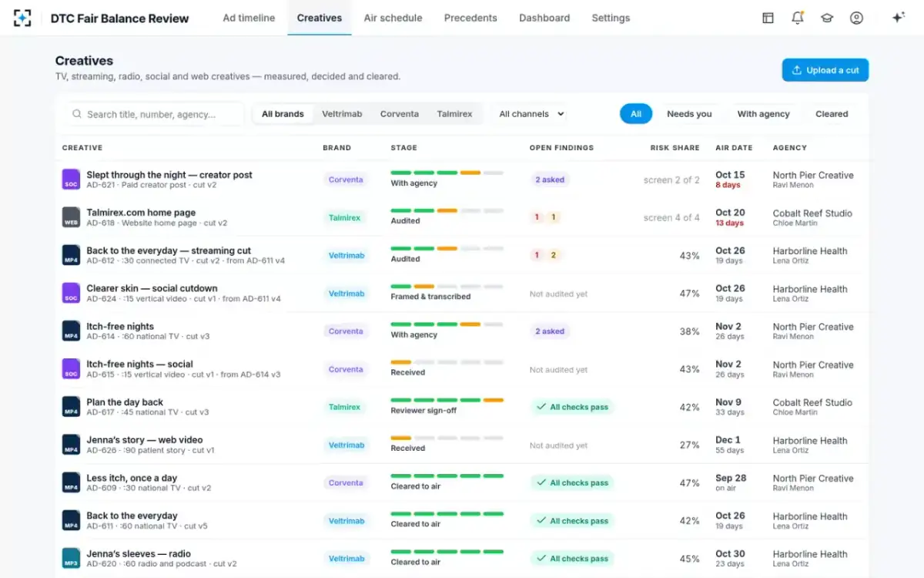Screen dimensions: 924x578
Task: Click All checks pass on Back to the everyday AD-611
Action: point(571,521)
